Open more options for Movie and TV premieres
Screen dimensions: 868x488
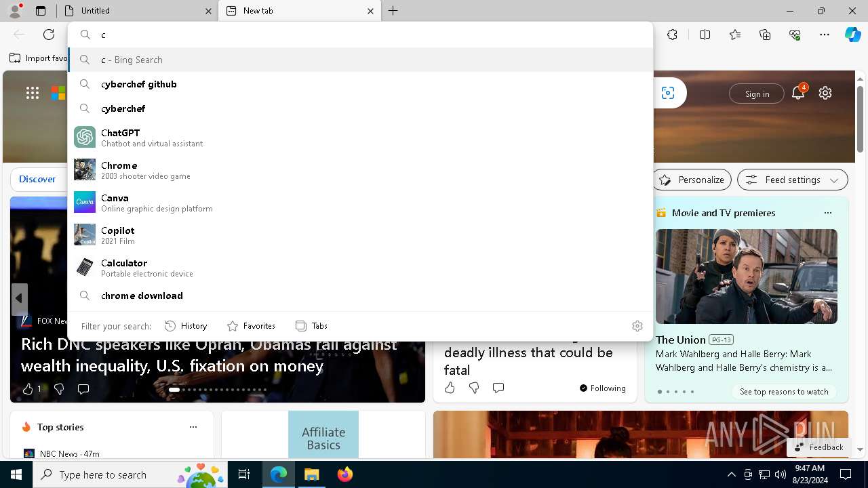tap(827, 213)
